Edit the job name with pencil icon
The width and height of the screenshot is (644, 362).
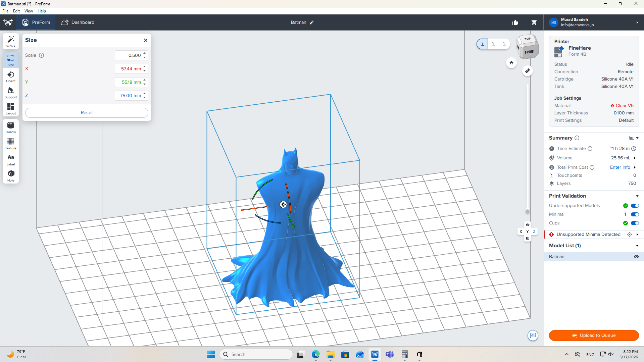[x=312, y=22]
